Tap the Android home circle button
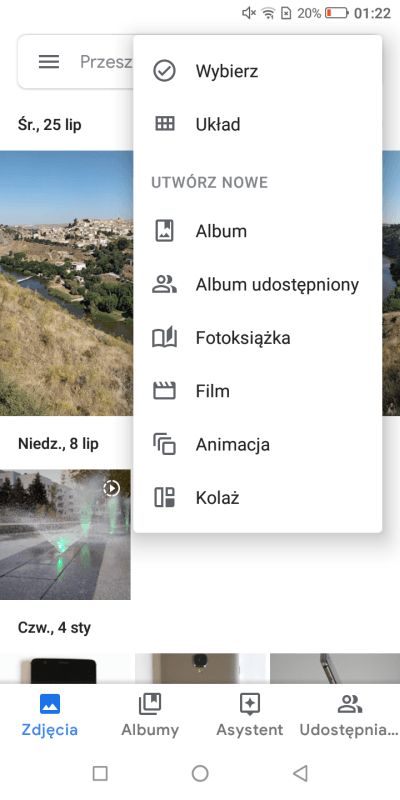400x800 pixels. click(x=200, y=773)
